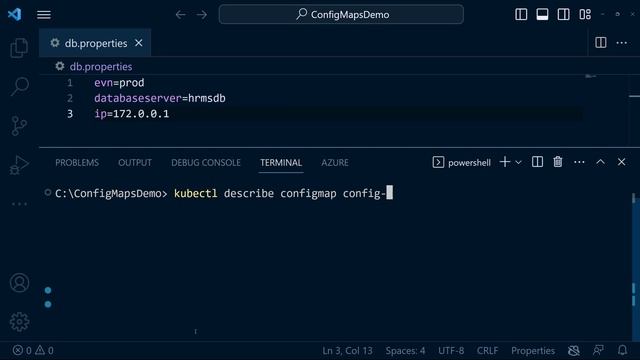This screenshot has height=360, width=640.
Task: Maximize panel size with chevron up
Action: (600, 162)
